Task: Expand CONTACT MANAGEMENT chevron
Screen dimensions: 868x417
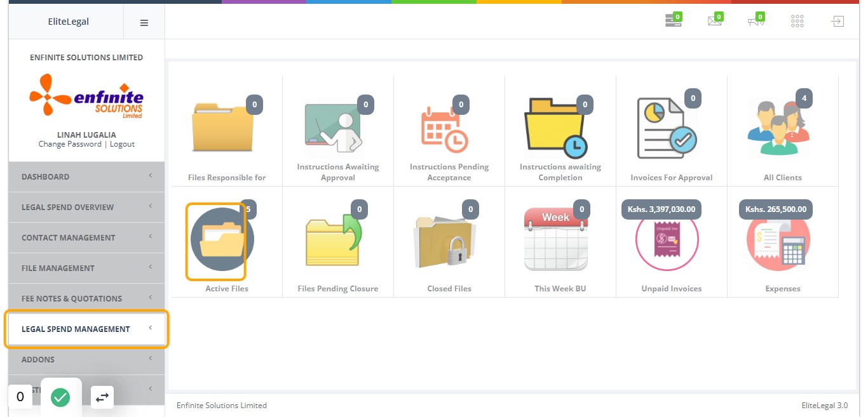Action: [151, 237]
